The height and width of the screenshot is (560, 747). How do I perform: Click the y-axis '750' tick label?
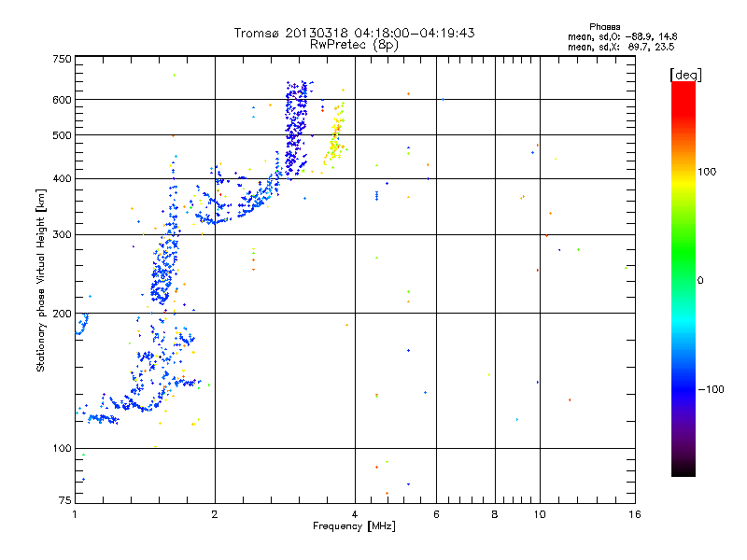62,59
